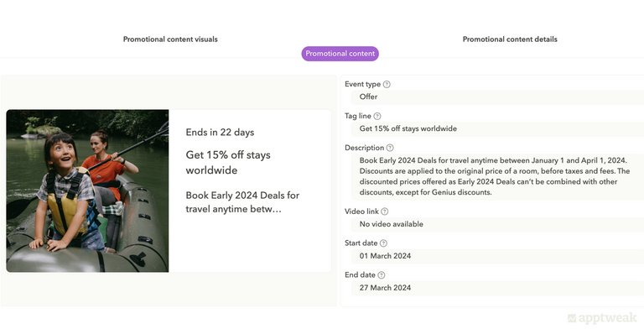Click the tag line value field
Viewport: 644px width, 329px height.
[497, 128]
